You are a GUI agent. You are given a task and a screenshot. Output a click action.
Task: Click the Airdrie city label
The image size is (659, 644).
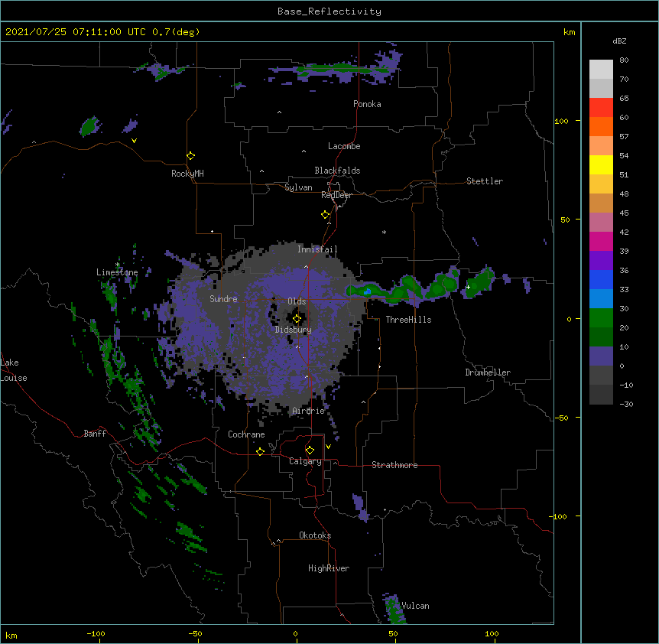click(308, 411)
